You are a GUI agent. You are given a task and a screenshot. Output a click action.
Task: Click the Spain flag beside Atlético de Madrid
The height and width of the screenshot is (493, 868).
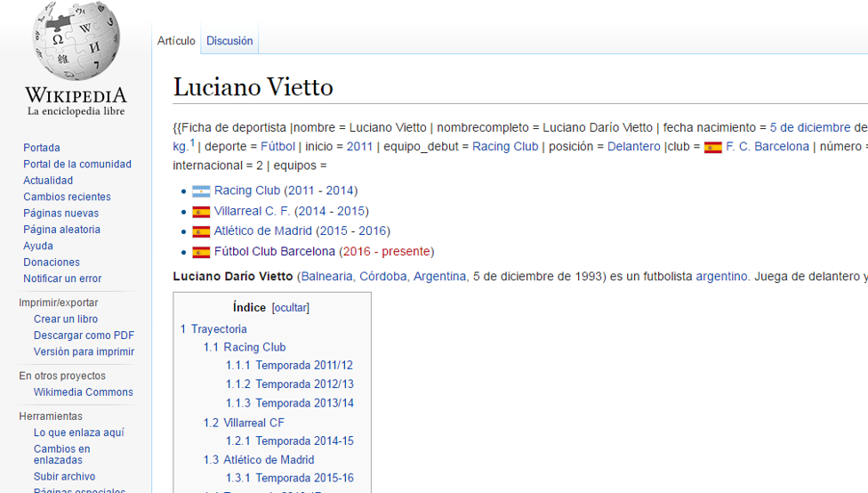click(x=201, y=231)
